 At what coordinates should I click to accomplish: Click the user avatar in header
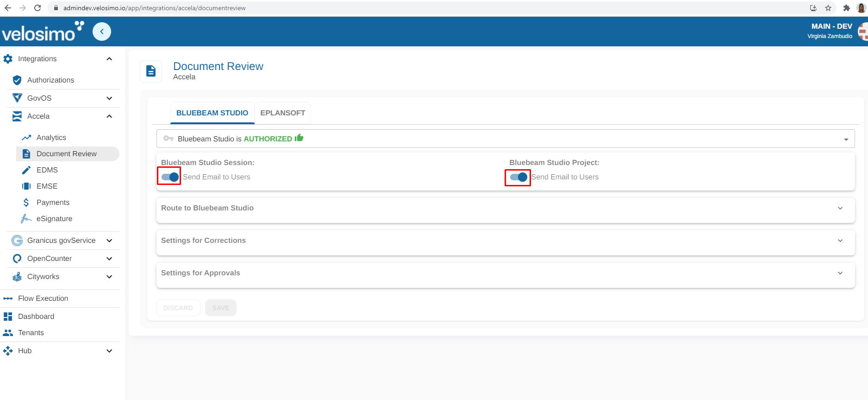[x=863, y=32]
